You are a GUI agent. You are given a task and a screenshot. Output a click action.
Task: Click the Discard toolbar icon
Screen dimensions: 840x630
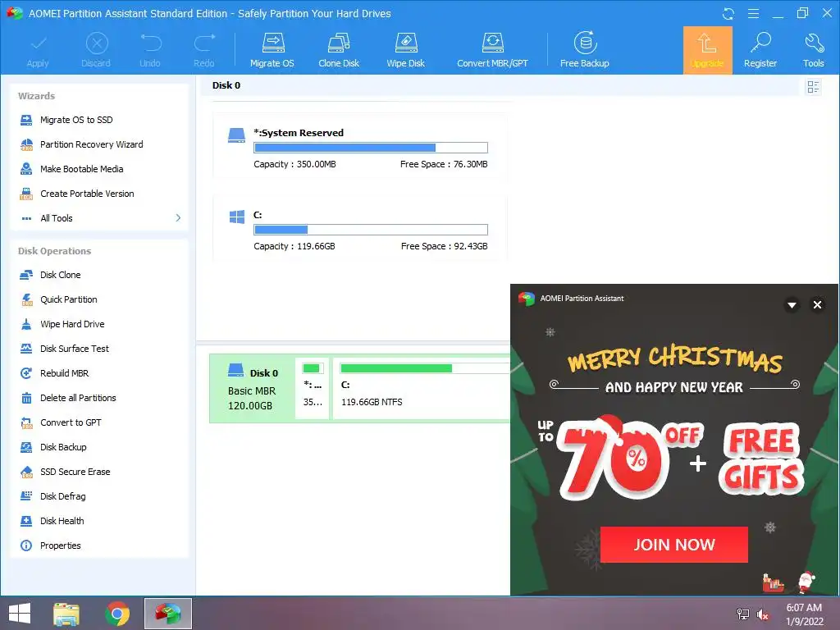[97, 50]
